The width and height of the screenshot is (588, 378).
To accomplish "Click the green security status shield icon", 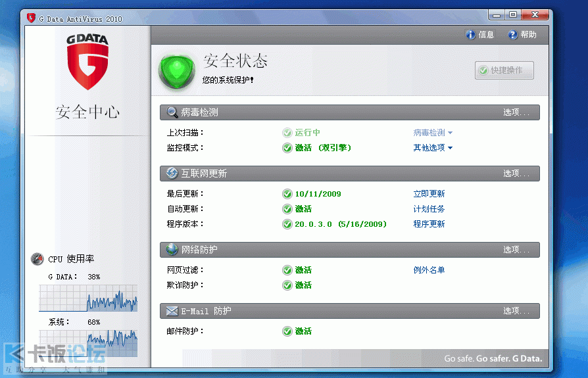I will coord(177,71).
